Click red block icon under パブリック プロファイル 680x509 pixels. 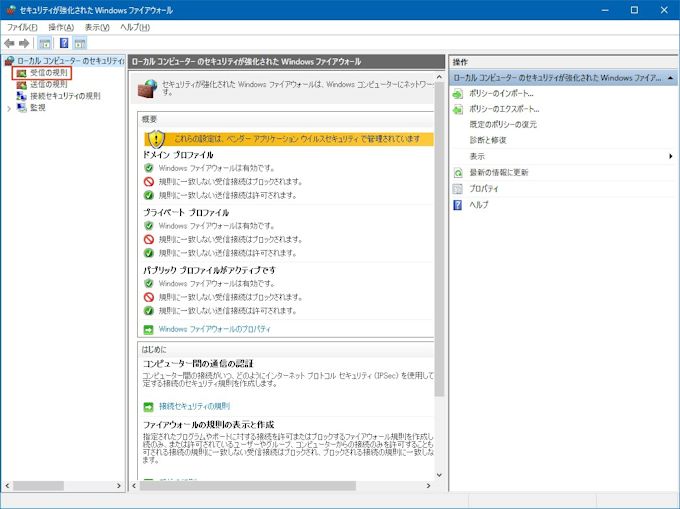(149, 297)
